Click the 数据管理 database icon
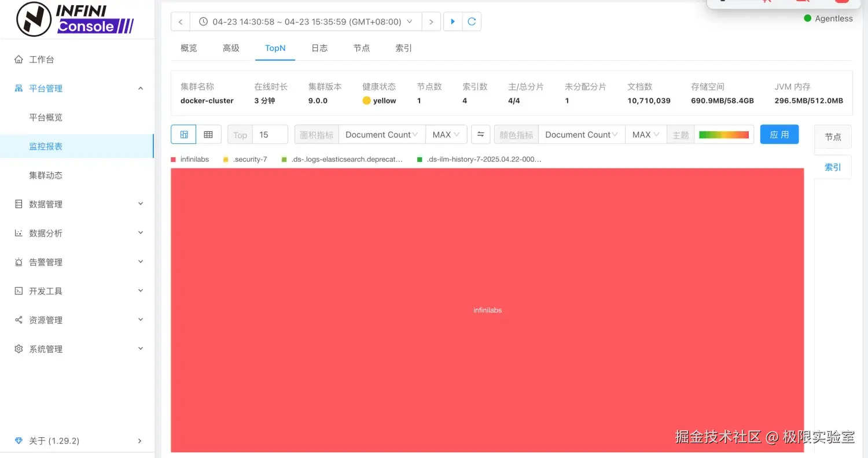Screen dimensions: 868x458 [x=19, y=204]
